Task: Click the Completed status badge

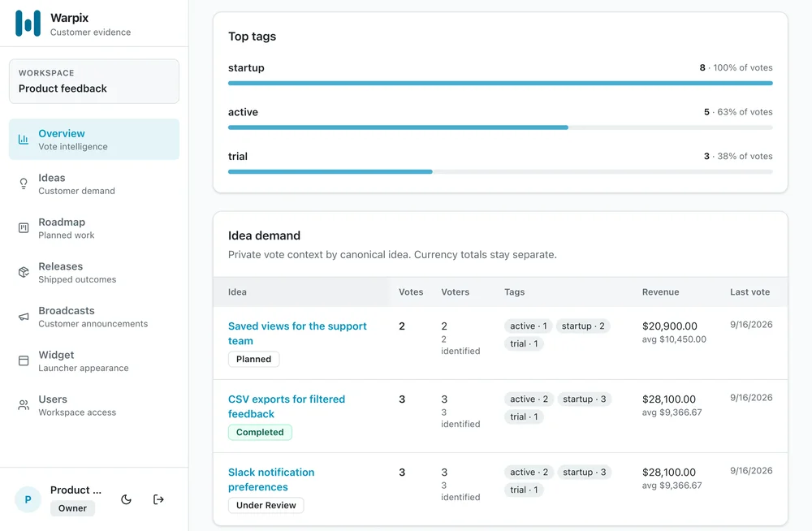Action: click(x=260, y=432)
